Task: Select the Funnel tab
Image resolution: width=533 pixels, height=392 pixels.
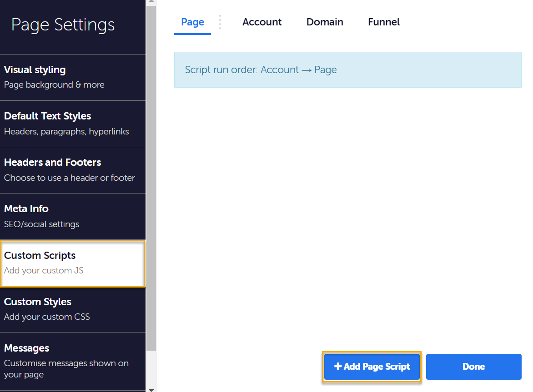Action: pos(384,22)
